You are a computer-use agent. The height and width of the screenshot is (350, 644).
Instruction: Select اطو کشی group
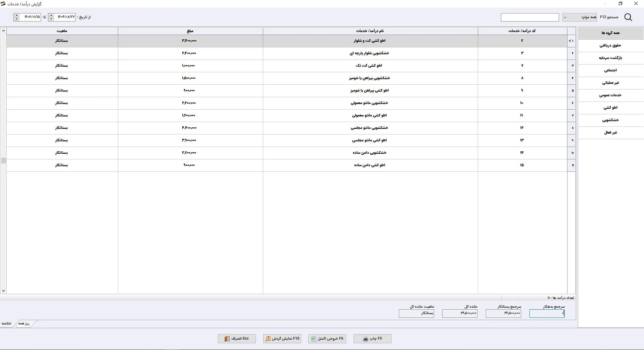pyautogui.click(x=611, y=108)
